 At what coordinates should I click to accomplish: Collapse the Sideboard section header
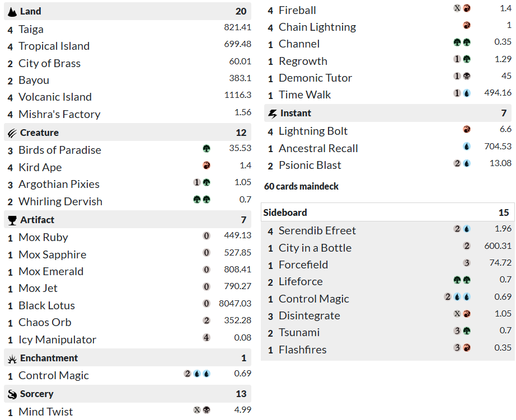point(387,213)
